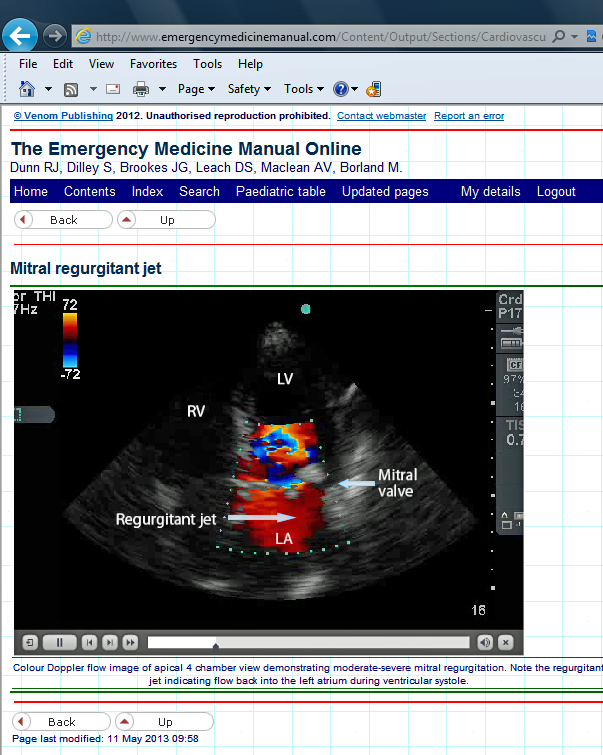Click the video playhead marker

pos(216,646)
